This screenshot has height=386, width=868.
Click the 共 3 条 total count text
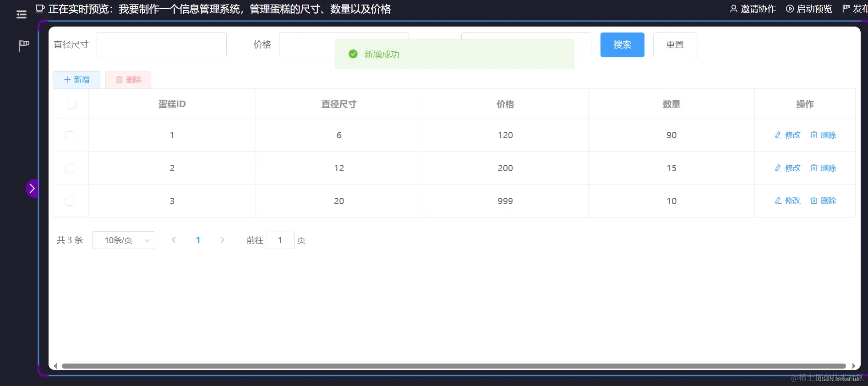click(x=70, y=240)
